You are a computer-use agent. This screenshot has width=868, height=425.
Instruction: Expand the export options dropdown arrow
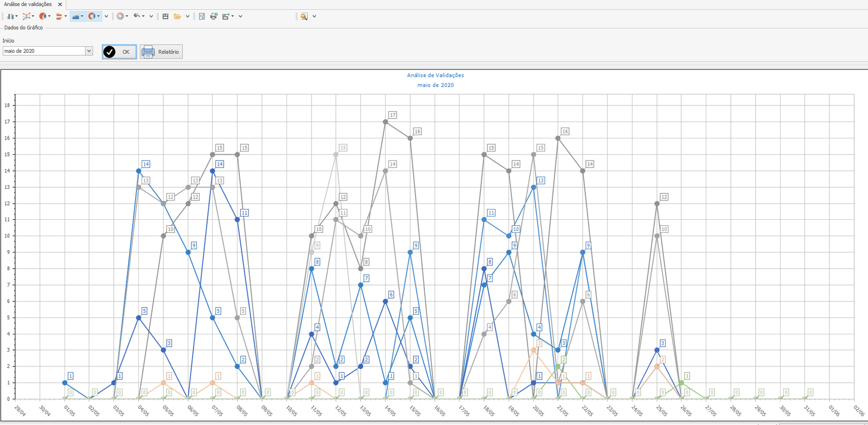click(x=232, y=16)
